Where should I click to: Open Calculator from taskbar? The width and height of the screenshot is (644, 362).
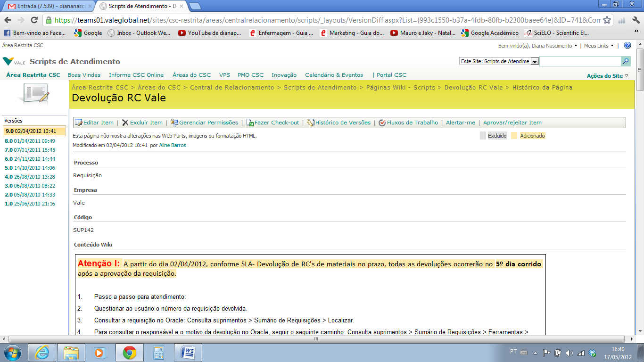[x=158, y=352]
